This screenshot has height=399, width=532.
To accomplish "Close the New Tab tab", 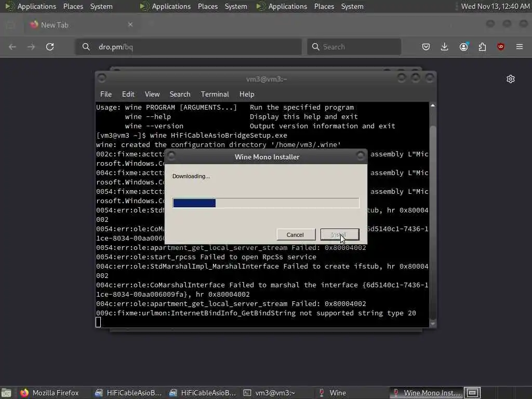I will (130, 24).
